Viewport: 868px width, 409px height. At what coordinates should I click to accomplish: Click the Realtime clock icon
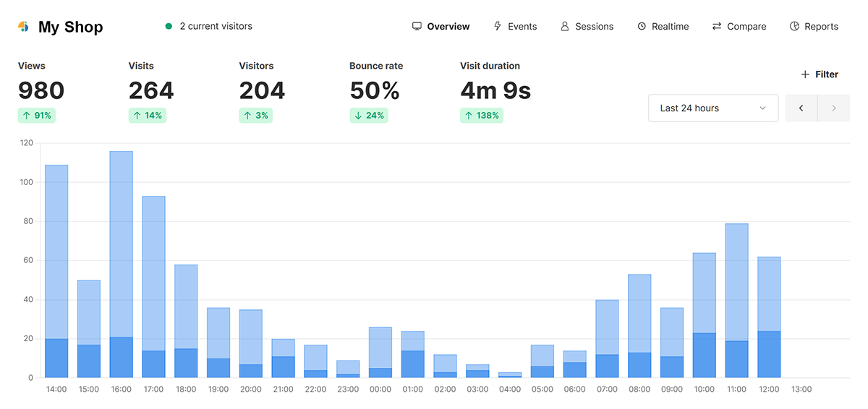(x=642, y=27)
